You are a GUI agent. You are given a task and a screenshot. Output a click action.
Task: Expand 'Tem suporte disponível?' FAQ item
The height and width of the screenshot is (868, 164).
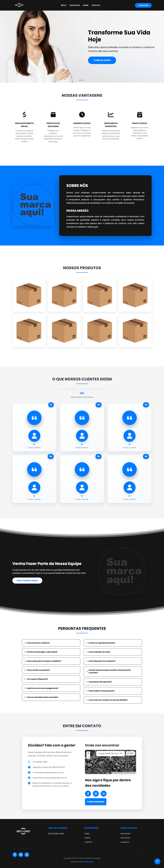tap(51, 679)
